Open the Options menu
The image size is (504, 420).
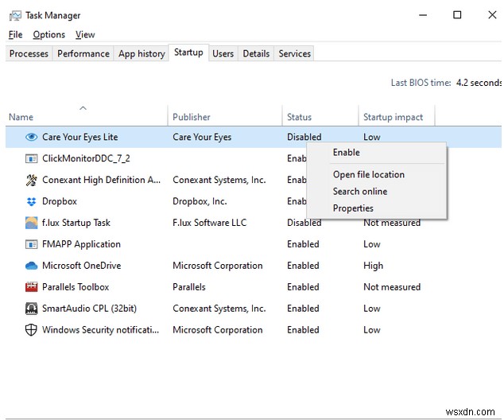48,34
